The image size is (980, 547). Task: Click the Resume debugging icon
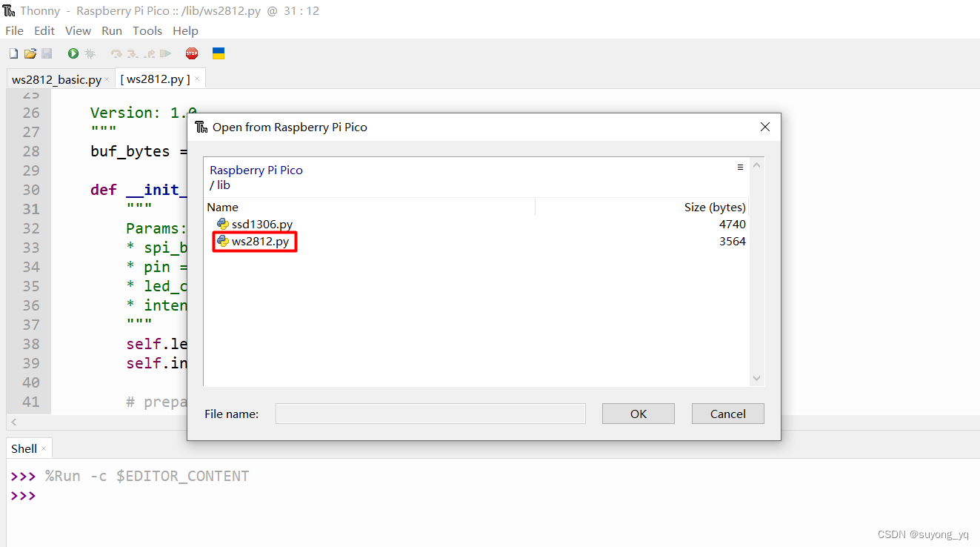pos(165,53)
